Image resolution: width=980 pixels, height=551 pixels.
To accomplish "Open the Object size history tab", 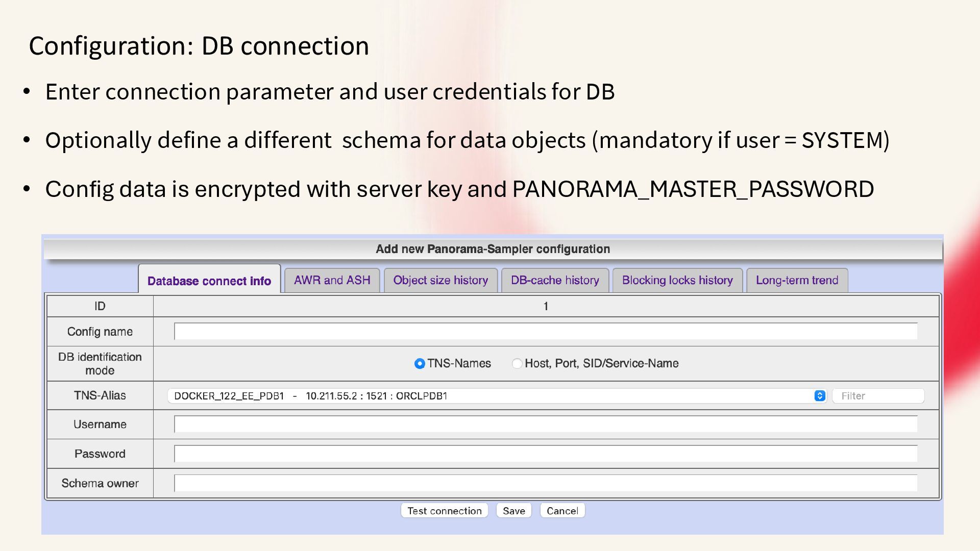I will pos(440,280).
